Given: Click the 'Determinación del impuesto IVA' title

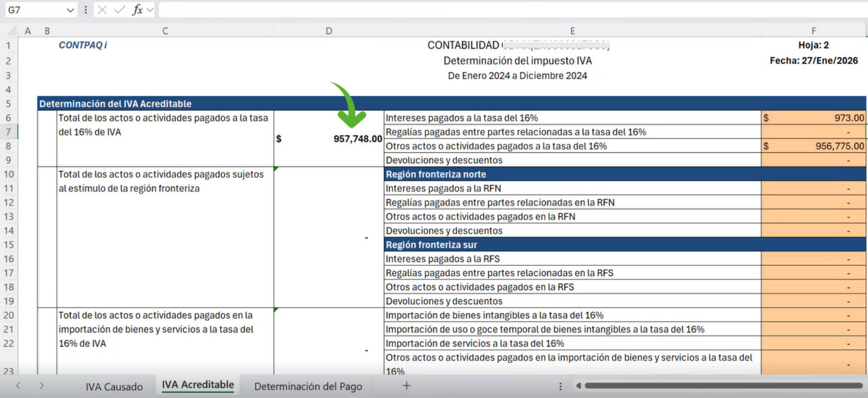Looking at the screenshot, I should coord(517,60).
